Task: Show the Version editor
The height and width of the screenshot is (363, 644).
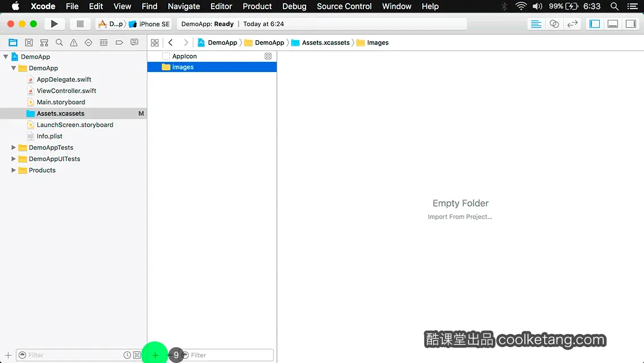Action: pos(572,24)
